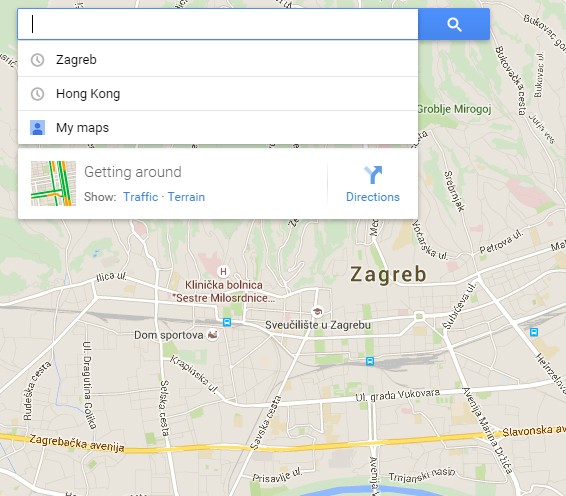Click the Getting around traffic thumbnail

[53, 183]
